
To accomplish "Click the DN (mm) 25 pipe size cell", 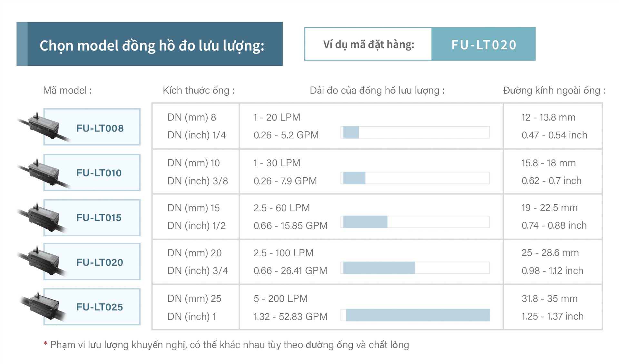I will [194, 299].
